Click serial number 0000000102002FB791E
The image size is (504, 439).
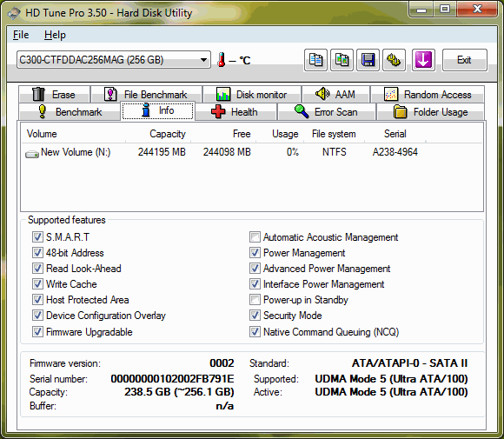tap(172, 379)
